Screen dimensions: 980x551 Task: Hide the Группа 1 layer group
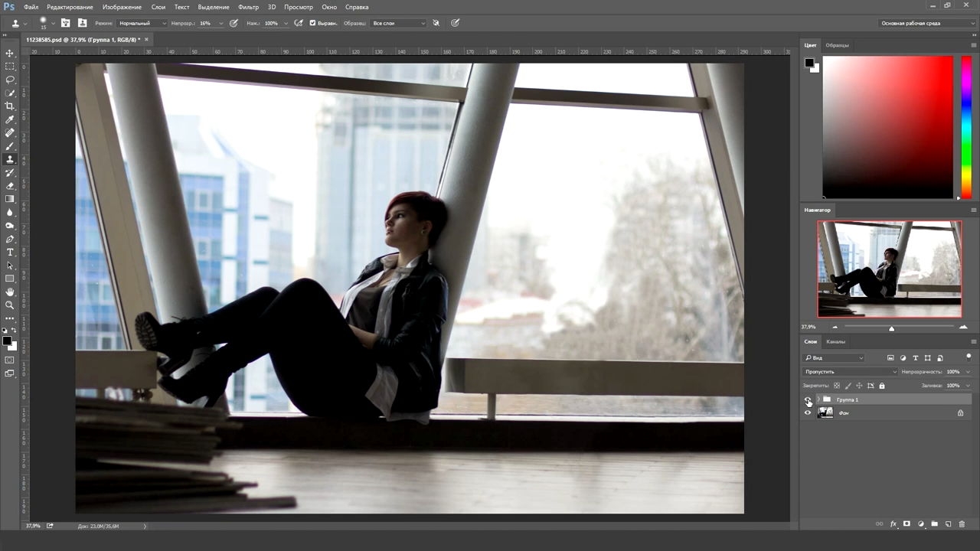pos(807,399)
